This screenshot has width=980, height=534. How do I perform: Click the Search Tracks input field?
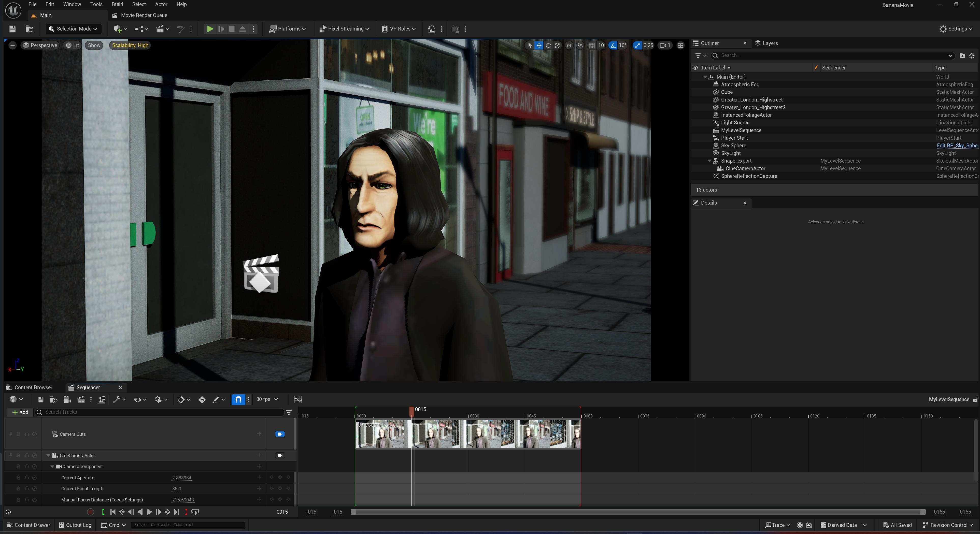[160, 412]
